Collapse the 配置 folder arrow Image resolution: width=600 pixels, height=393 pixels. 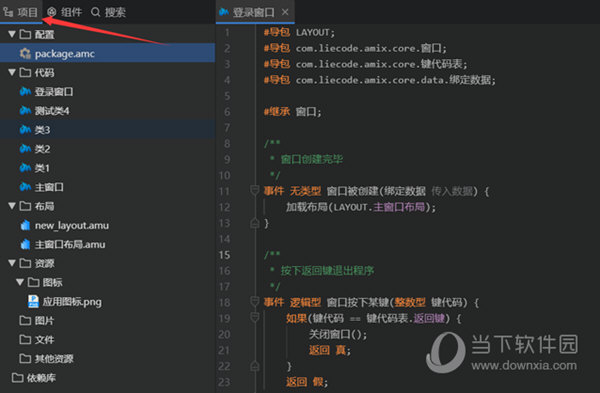pyautogui.click(x=12, y=34)
